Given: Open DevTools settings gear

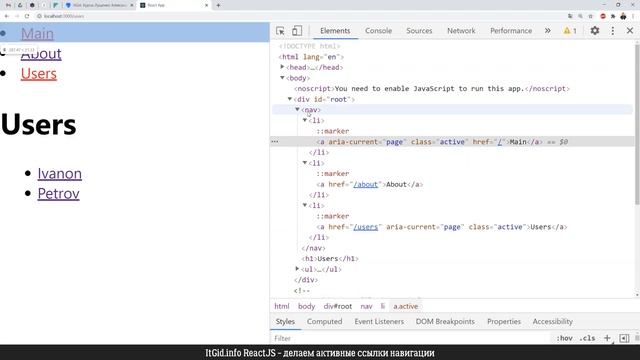Looking at the screenshot, I should [x=595, y=31].
